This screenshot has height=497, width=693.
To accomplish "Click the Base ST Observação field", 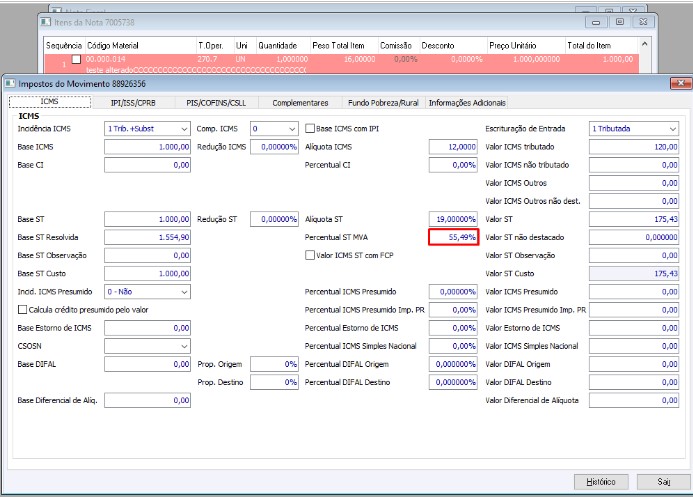I will [147, 256].
